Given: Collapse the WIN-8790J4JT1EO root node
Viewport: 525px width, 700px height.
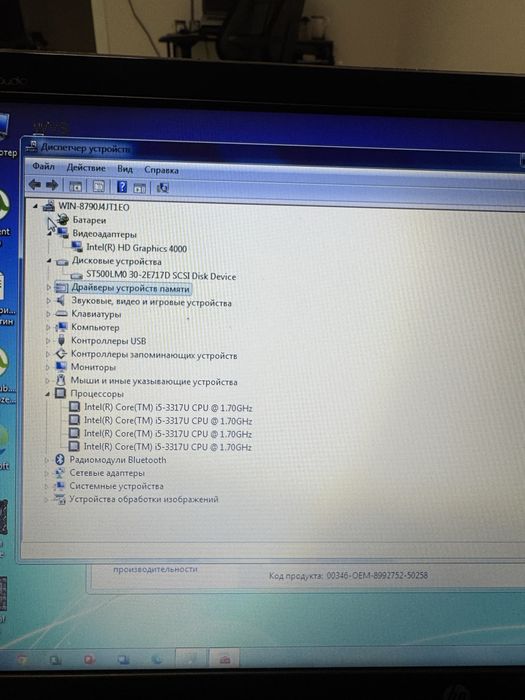Looking at the screenshot, I should pyautogui.click(x=35, y=206).
